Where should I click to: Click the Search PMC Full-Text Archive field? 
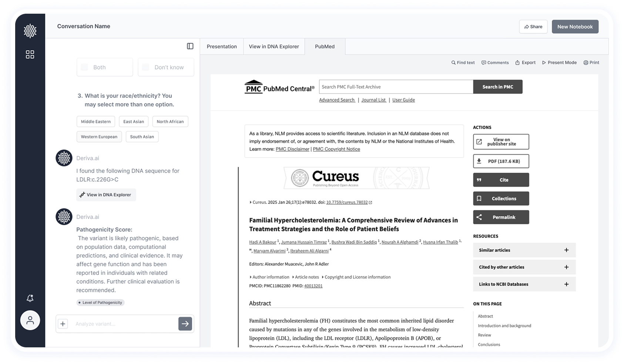coord(396,87)
